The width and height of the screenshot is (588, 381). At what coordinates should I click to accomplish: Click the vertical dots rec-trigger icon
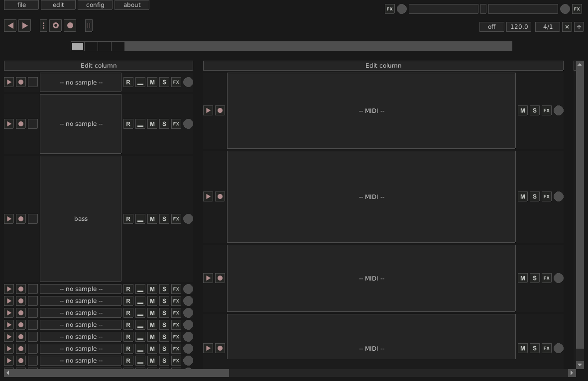point(43,25)
